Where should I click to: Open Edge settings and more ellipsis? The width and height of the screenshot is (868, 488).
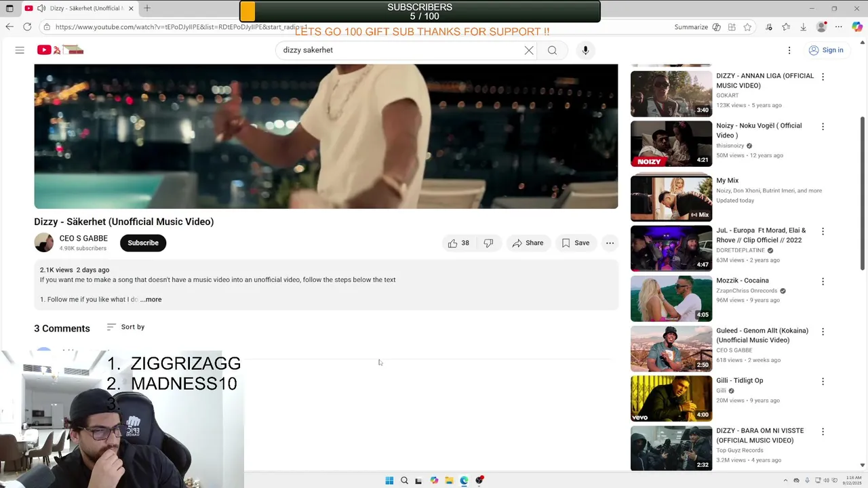(x=839, y=27)
